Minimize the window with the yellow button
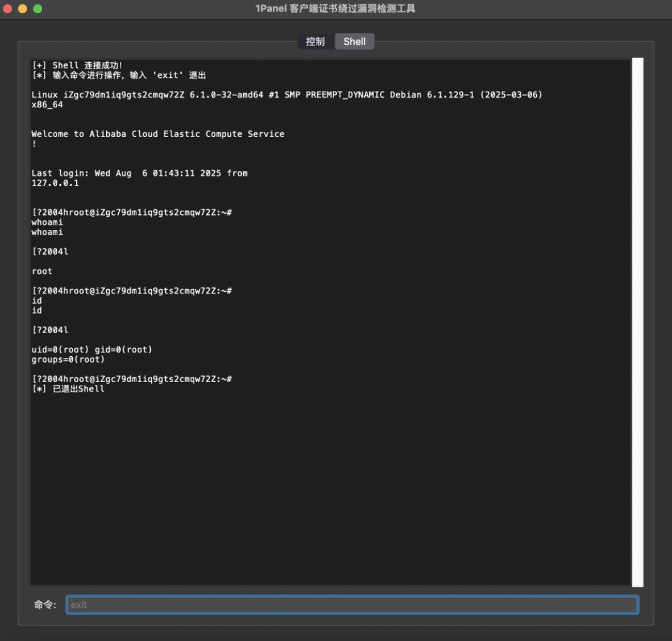Viewport: 672px width, 641px height. tap(23, 8)
